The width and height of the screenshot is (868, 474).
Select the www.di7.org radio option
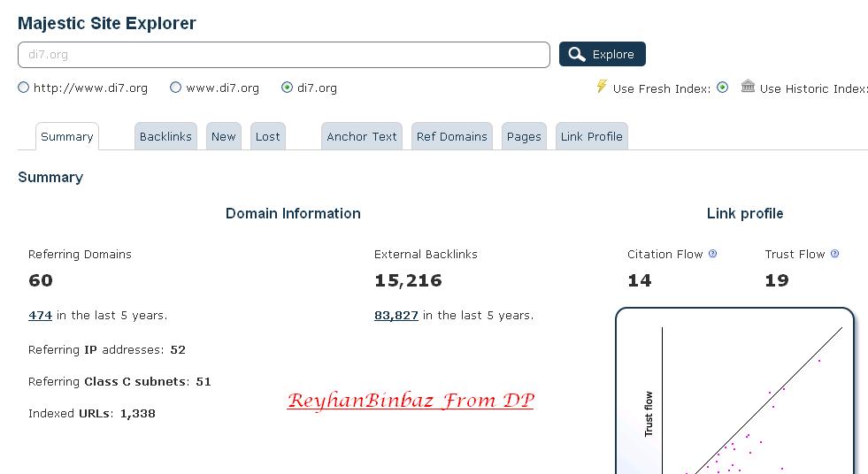point(175,88)
